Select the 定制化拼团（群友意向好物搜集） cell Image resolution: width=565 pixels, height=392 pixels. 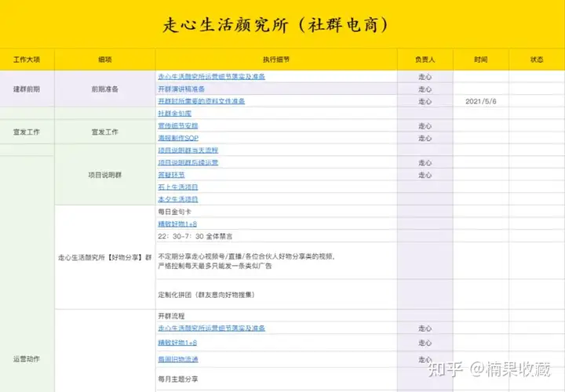click(276, 295)
